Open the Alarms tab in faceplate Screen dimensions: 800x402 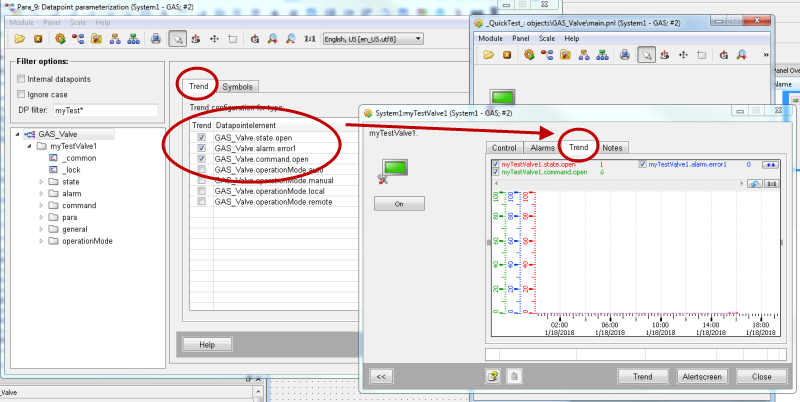542,148
